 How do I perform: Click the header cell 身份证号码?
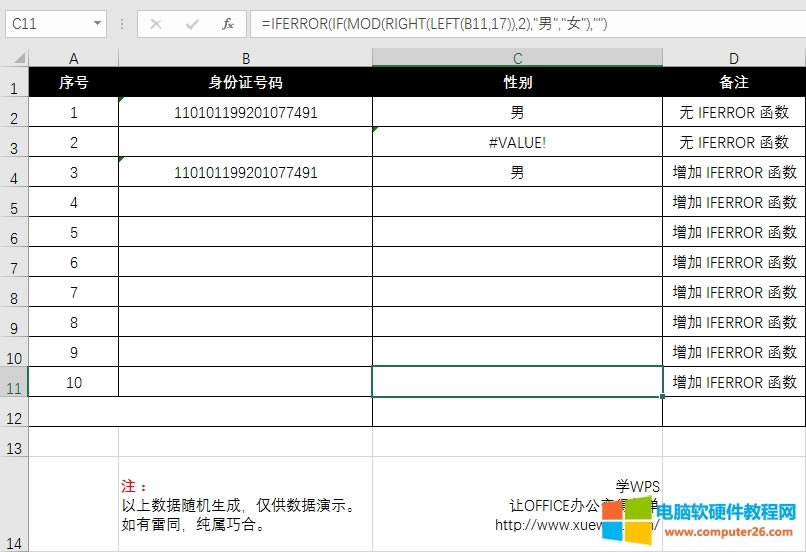click(246, 82)
